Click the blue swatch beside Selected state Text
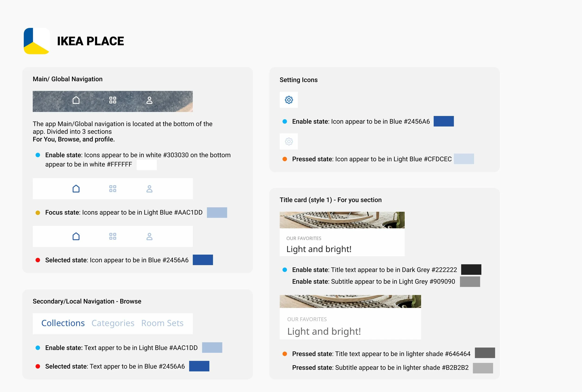582x392 pixels. click(x=199, y=366)
